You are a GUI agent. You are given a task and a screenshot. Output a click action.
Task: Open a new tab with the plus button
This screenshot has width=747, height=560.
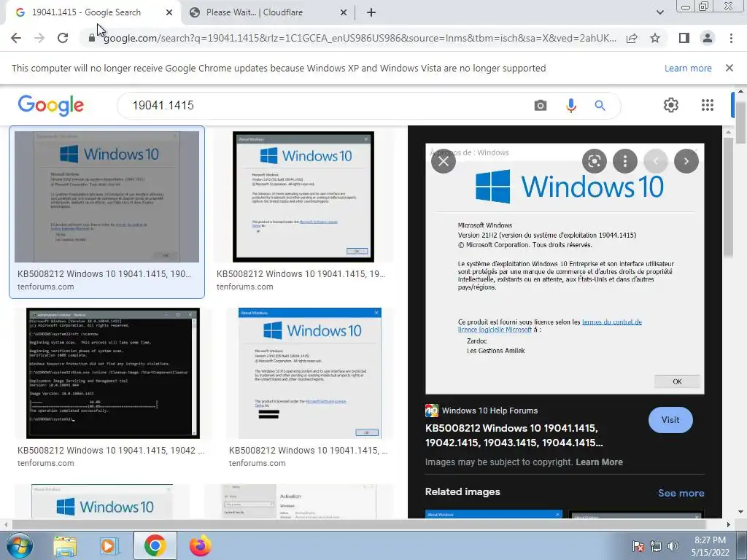coord(371,13)
